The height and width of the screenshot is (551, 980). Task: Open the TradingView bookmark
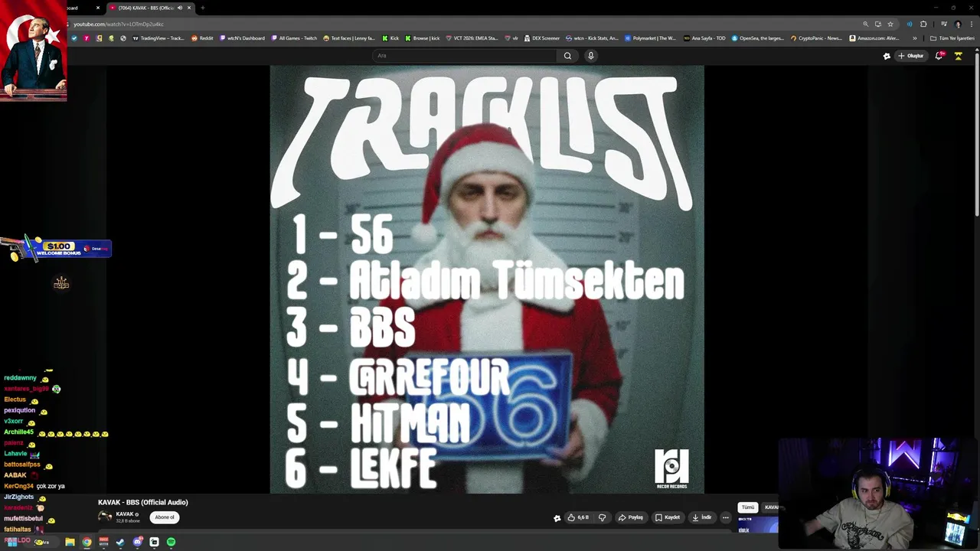158,38
